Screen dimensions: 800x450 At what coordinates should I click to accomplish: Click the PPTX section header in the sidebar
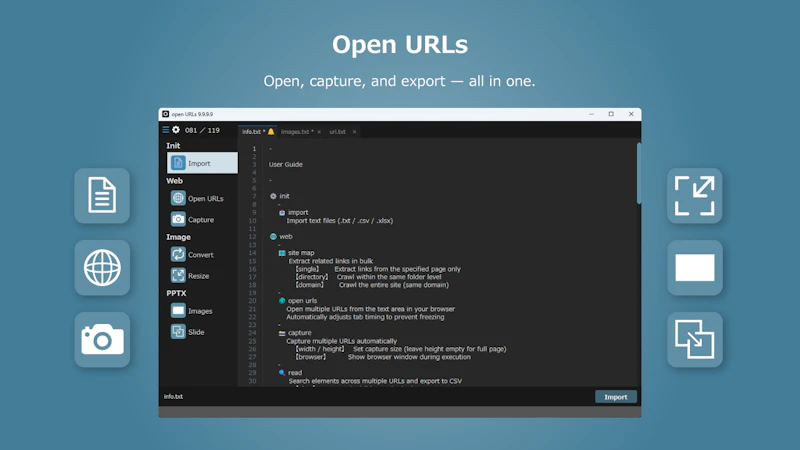tap(176, 293)
